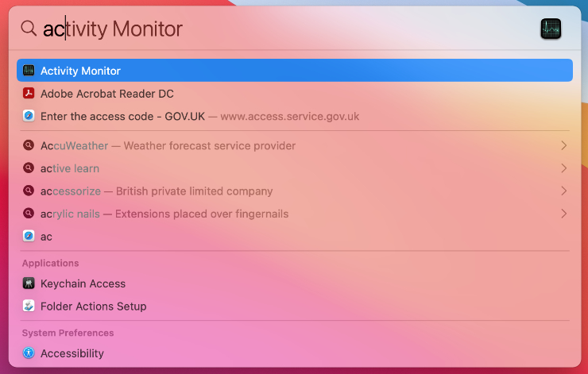Choose Folder Actions Setup result

295,307
